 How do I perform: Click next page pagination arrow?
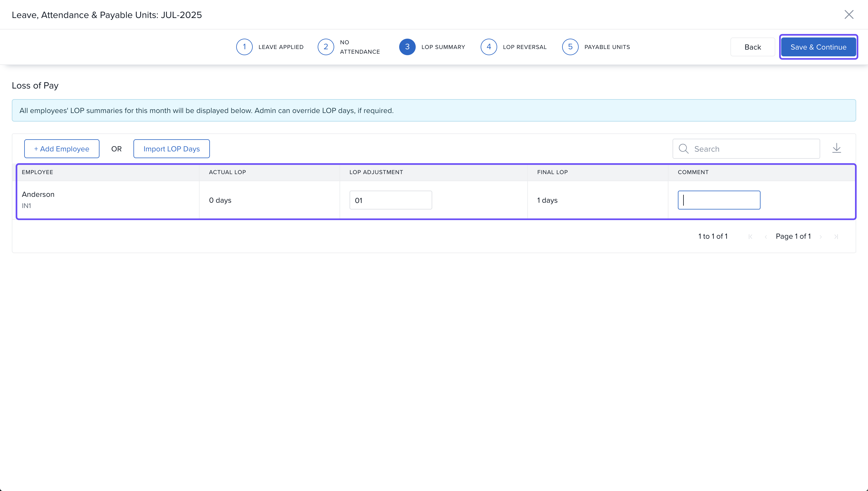[x=821, y=237]
